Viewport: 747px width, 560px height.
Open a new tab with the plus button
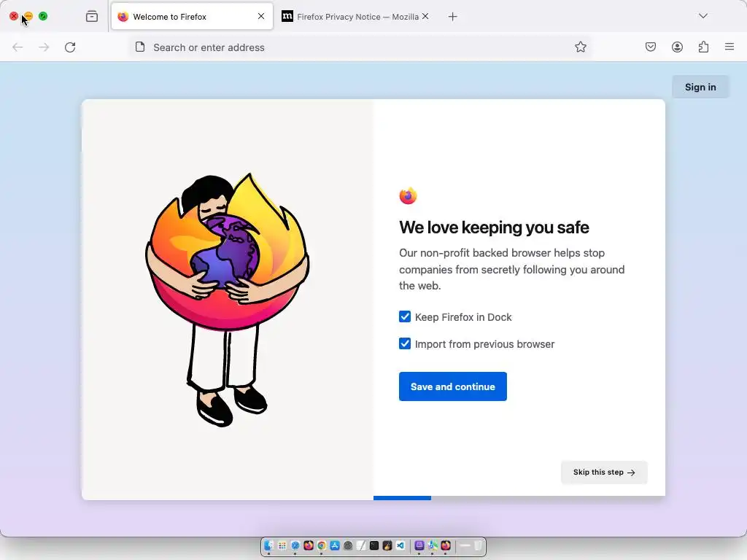[x=452, y=17]
